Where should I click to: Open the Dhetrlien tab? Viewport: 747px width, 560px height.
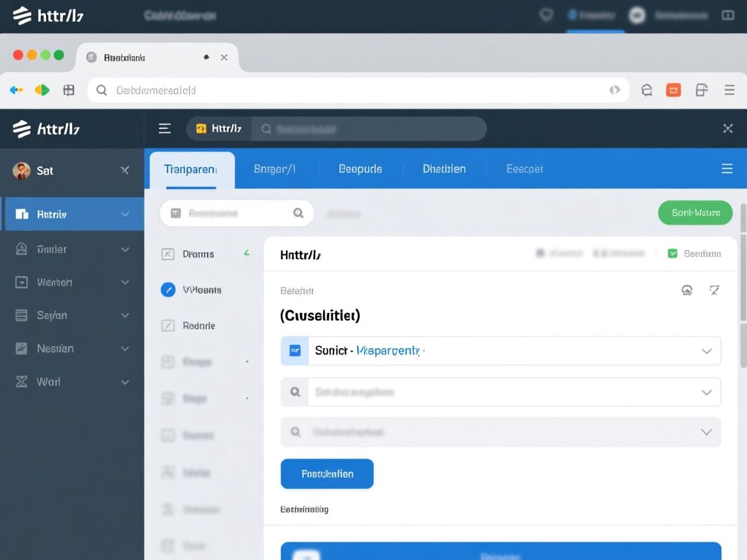[444, 169]
